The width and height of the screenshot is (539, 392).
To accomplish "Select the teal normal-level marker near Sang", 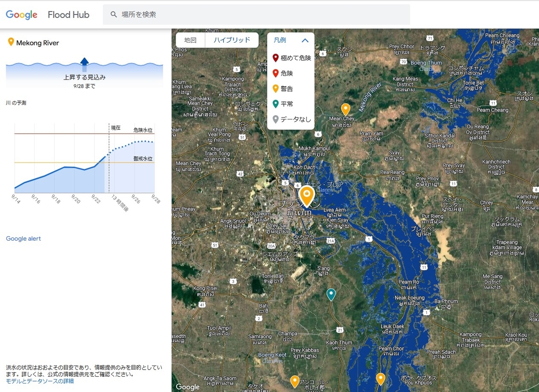I will pyautogui.click(x=331, y=295).
